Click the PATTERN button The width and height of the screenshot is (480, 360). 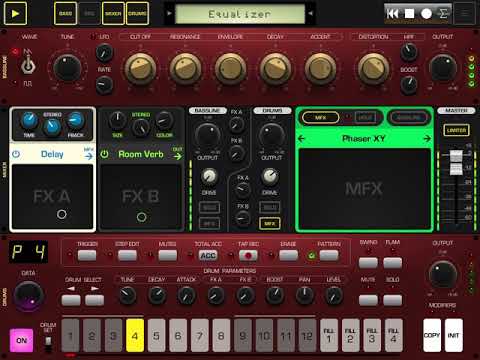[329, 255]
